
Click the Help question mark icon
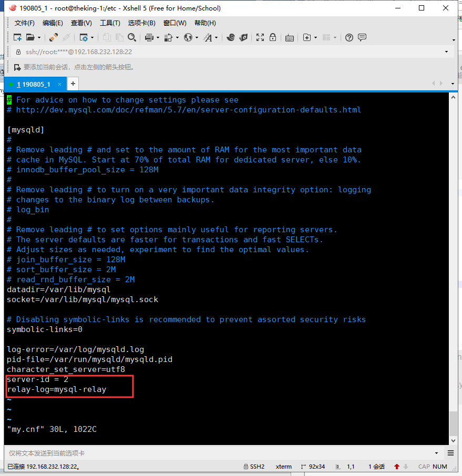[350, 37]
